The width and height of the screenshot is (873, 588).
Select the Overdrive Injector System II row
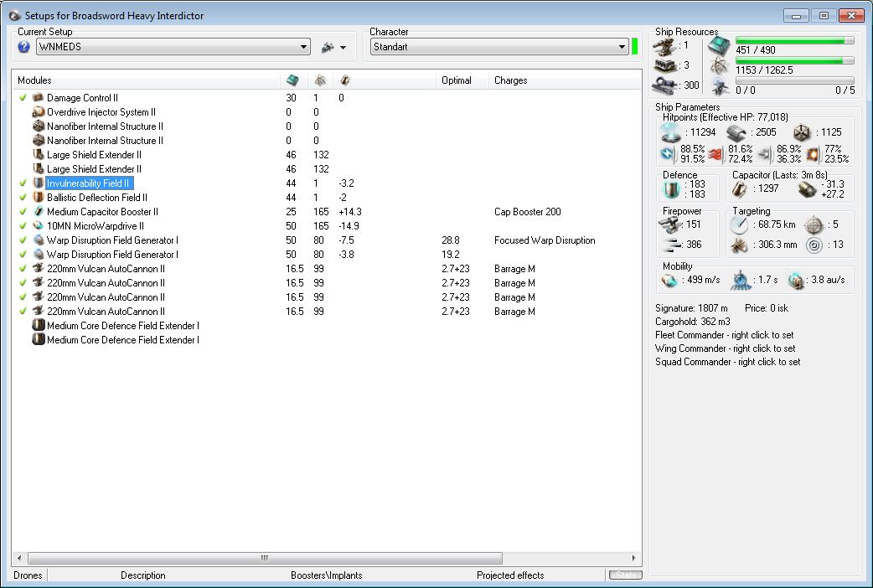tap(327, 112)
